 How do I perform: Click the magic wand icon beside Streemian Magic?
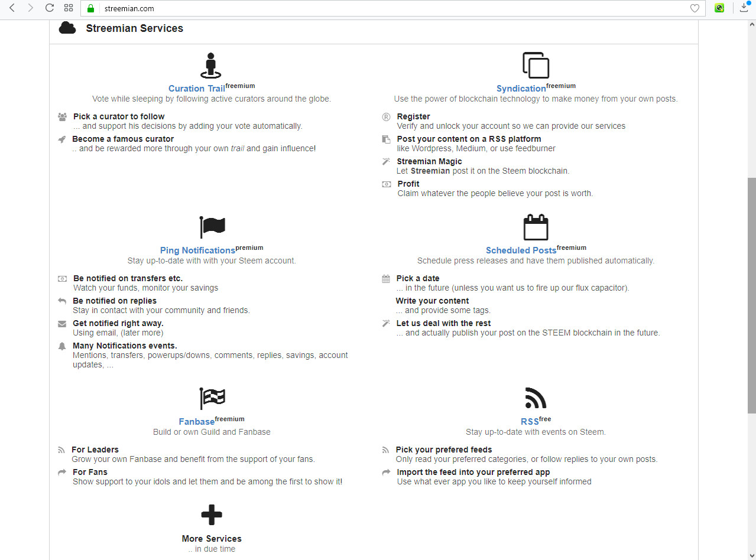(386, 162)
